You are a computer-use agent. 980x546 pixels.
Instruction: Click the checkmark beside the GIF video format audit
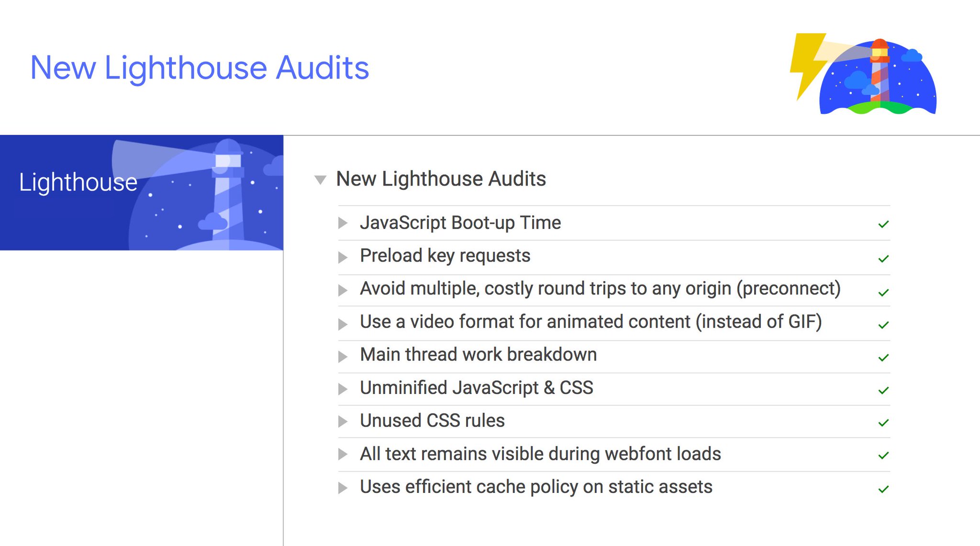pyautogui.click(x=883, y=325)
